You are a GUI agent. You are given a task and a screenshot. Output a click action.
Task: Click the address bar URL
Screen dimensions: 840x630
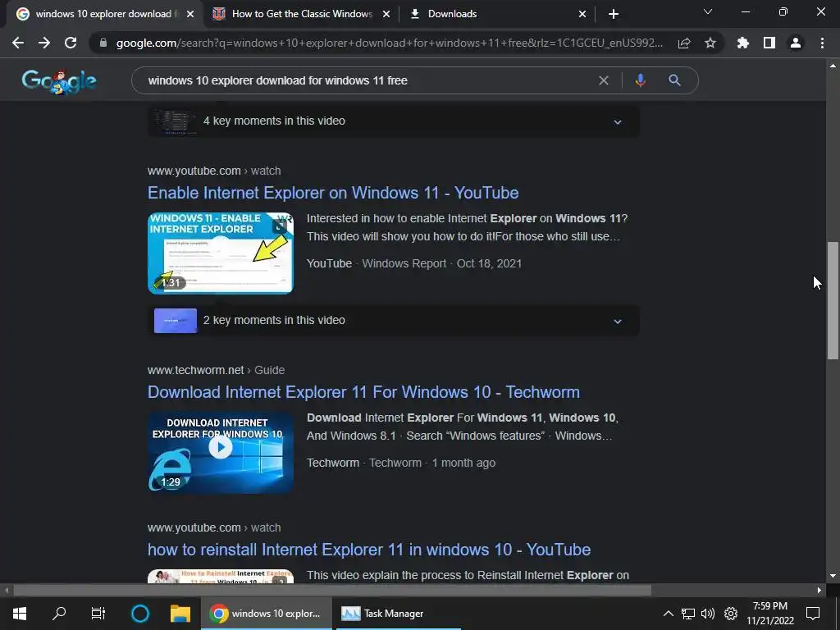(x=390, y=43)
